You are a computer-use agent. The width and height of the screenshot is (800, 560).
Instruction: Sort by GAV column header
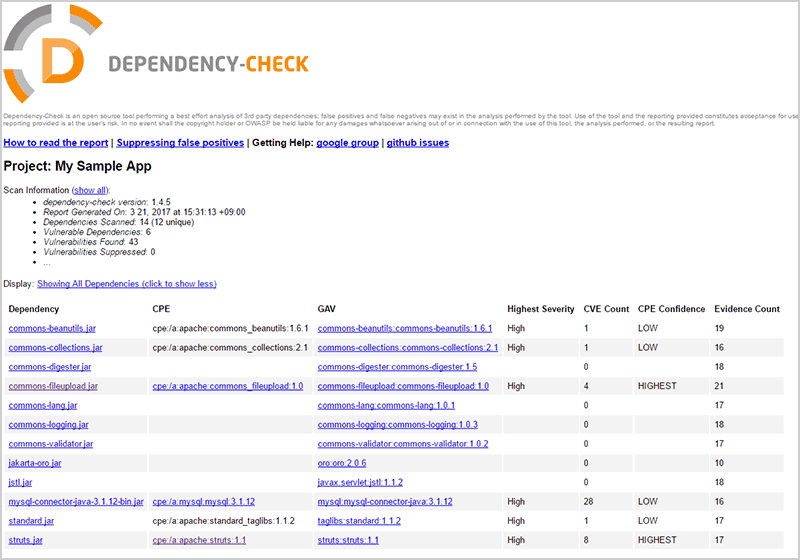tap(327, 309)
